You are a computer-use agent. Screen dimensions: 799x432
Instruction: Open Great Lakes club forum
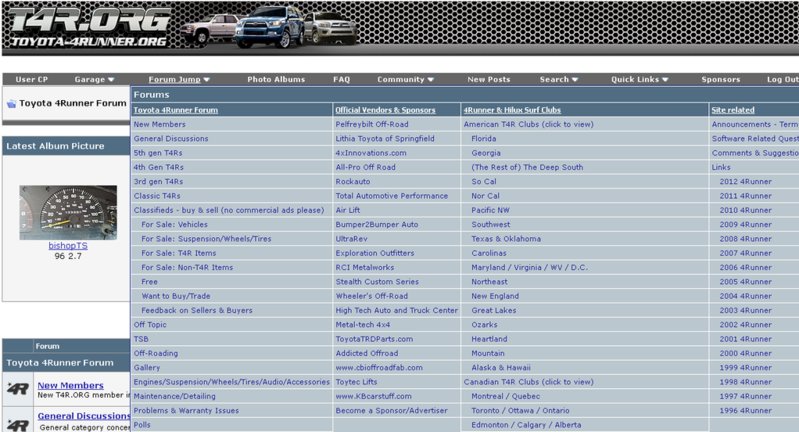[494, 310]
